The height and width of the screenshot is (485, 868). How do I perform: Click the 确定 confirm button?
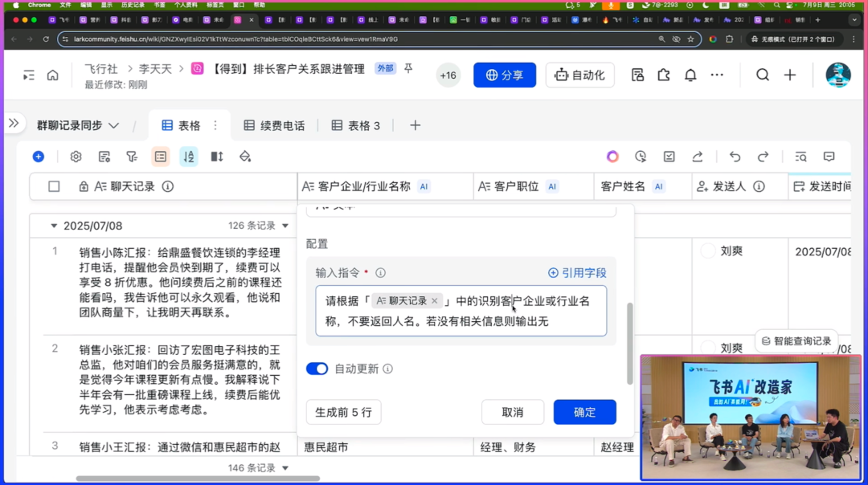tap(584, 412)
